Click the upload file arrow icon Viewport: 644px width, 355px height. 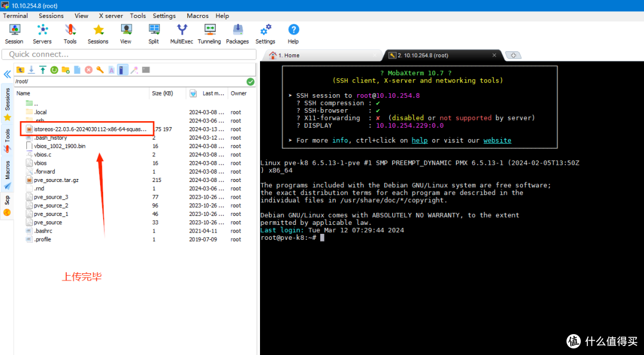43,70
